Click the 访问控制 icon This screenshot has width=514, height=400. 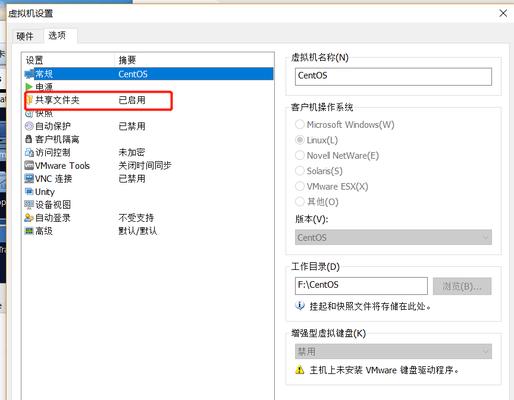coord(29,152)
